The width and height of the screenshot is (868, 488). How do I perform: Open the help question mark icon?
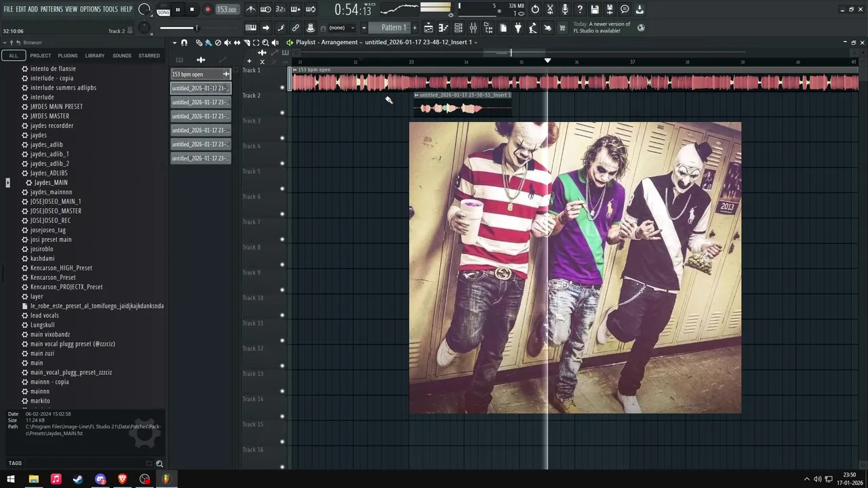tap(579, 9)
